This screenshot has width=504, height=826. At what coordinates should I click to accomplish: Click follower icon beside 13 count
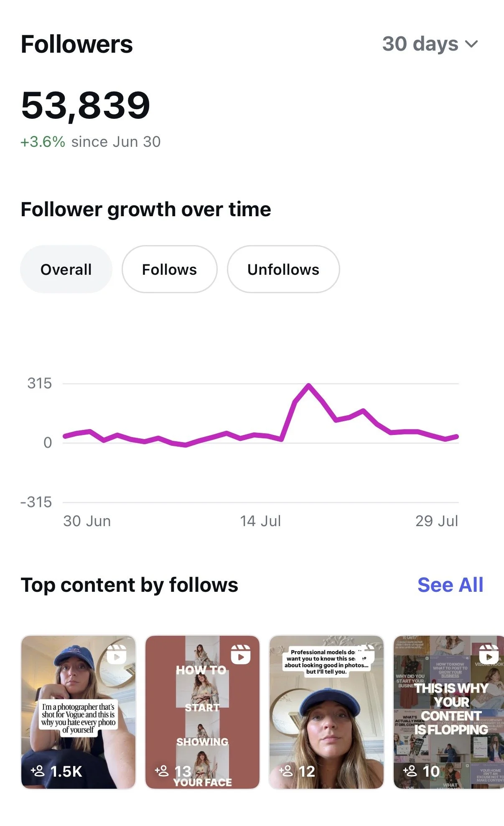point(162,770)
